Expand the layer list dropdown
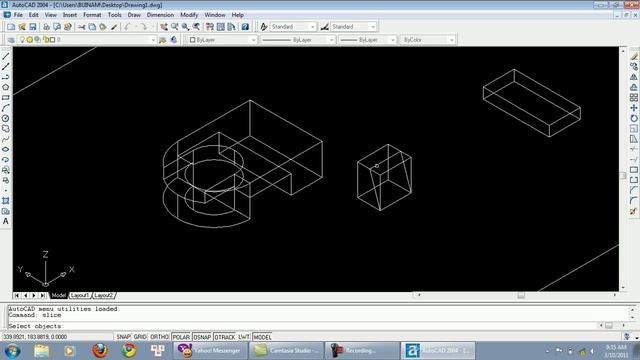 153,40
